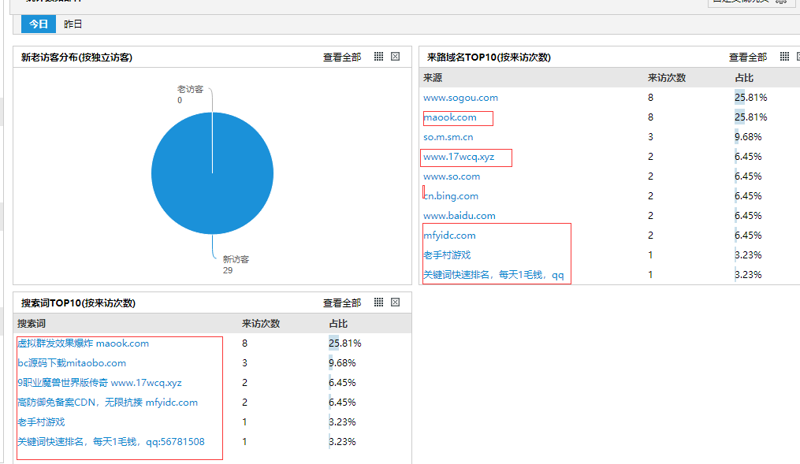Open search term bc源码下载mitaobo.com
The image size is (800, 464).
tap(72, 363)
